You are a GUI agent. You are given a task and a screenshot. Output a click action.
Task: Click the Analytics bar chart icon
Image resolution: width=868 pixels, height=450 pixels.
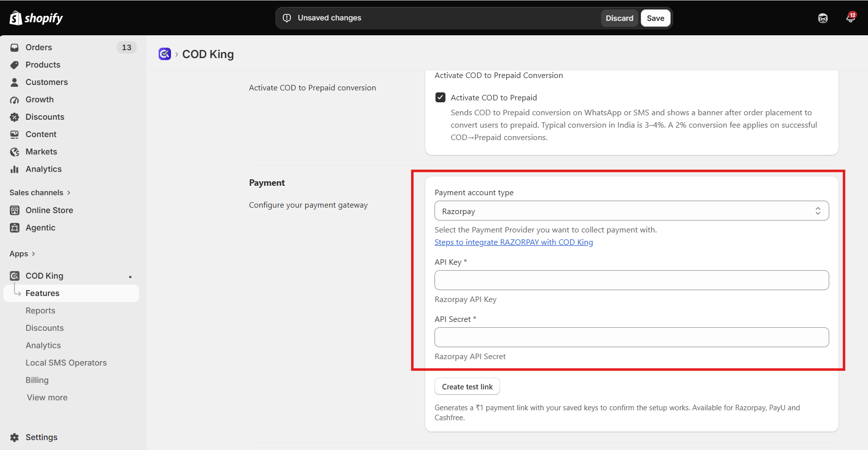point(14,169)
